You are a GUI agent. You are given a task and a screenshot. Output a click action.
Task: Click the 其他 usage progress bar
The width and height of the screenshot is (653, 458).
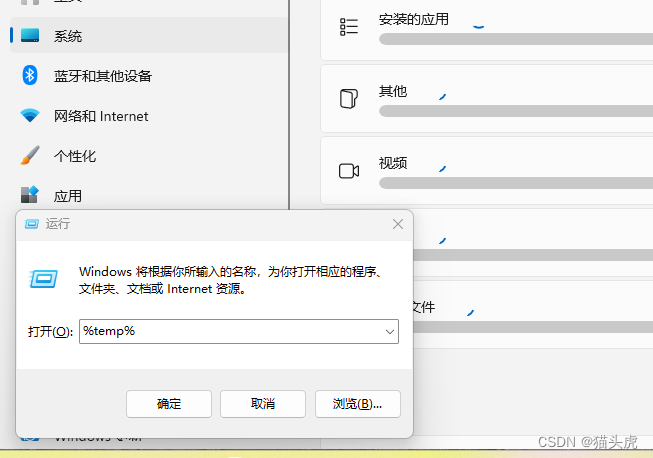pyautogui.click(x=516, y=111)
